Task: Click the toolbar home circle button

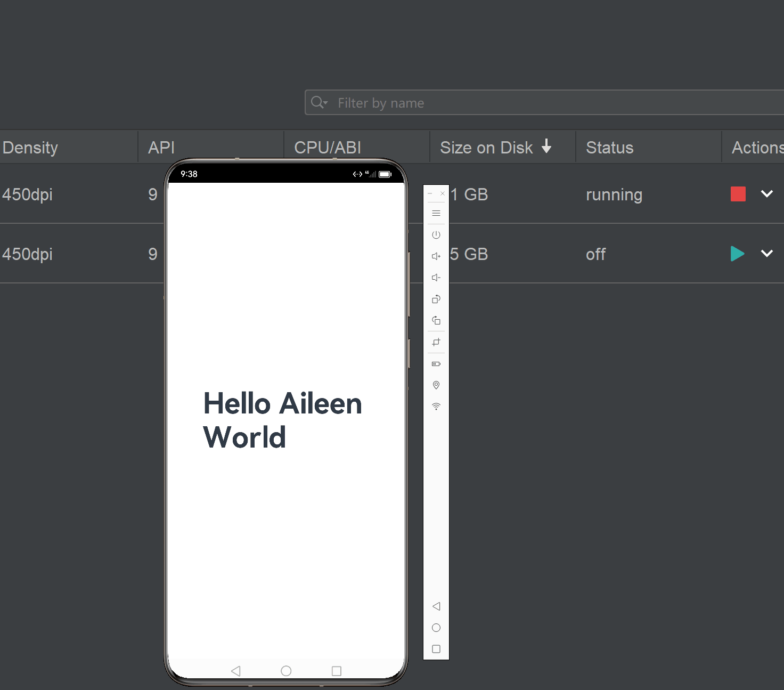Action: (436, 628)
